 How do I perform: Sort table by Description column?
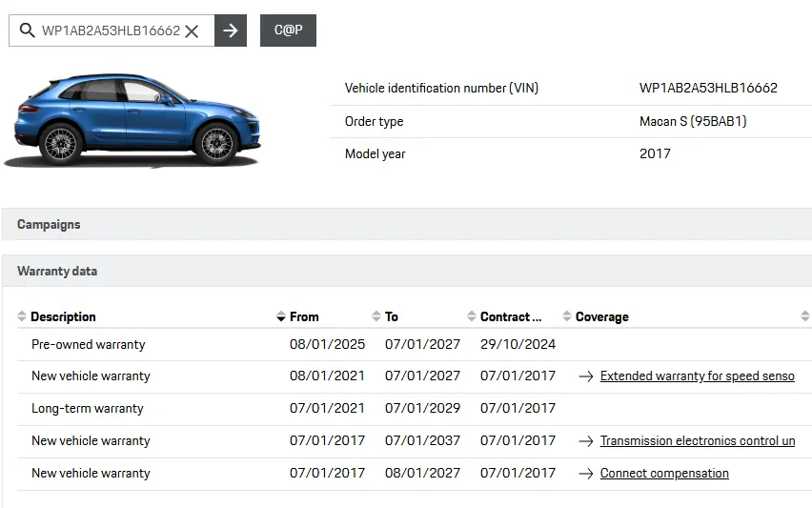[x=63, y=316]
